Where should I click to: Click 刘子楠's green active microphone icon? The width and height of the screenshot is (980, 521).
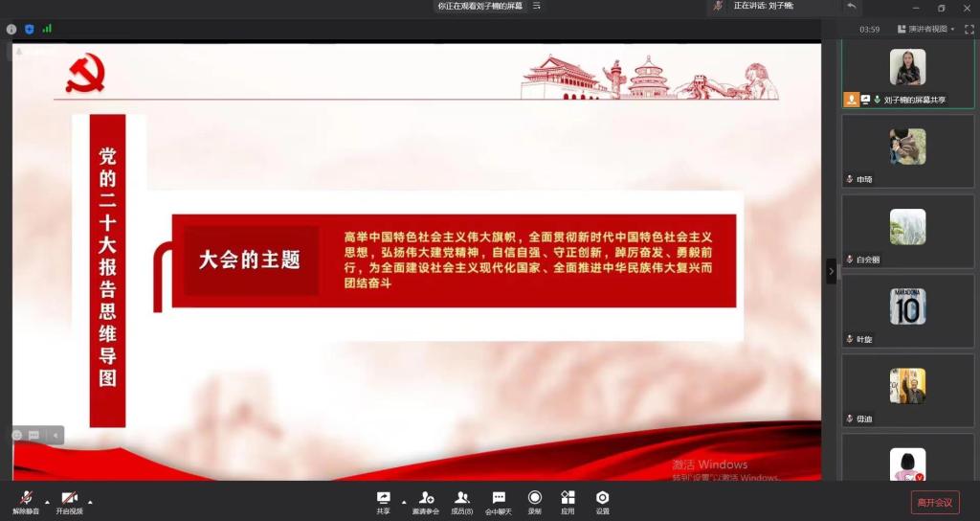tap(877, 100)
